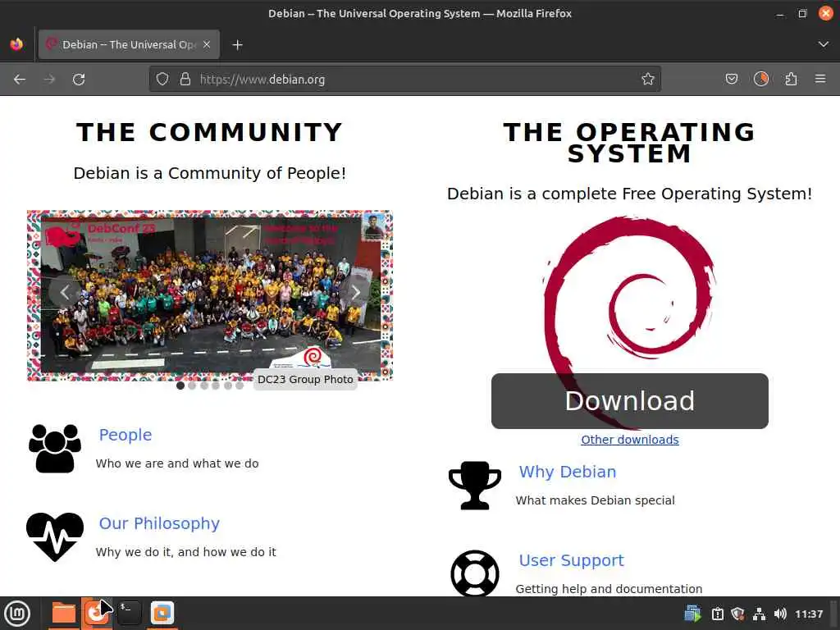Open the People link

pos(126,435)
